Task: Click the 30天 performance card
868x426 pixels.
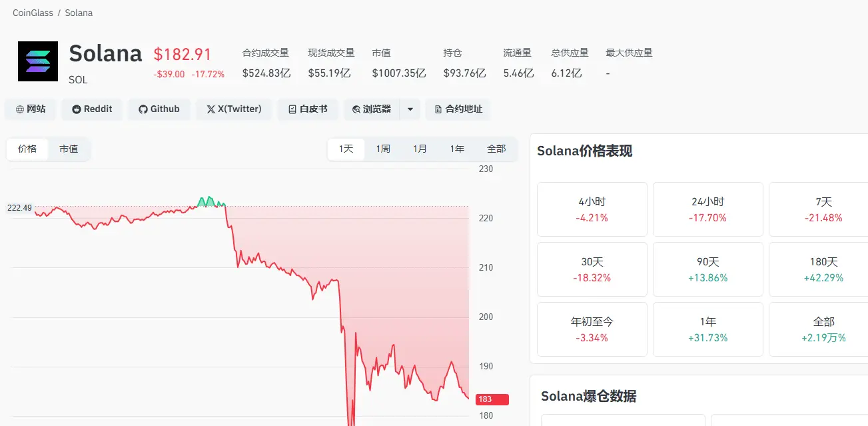Action: click(592, 269)
